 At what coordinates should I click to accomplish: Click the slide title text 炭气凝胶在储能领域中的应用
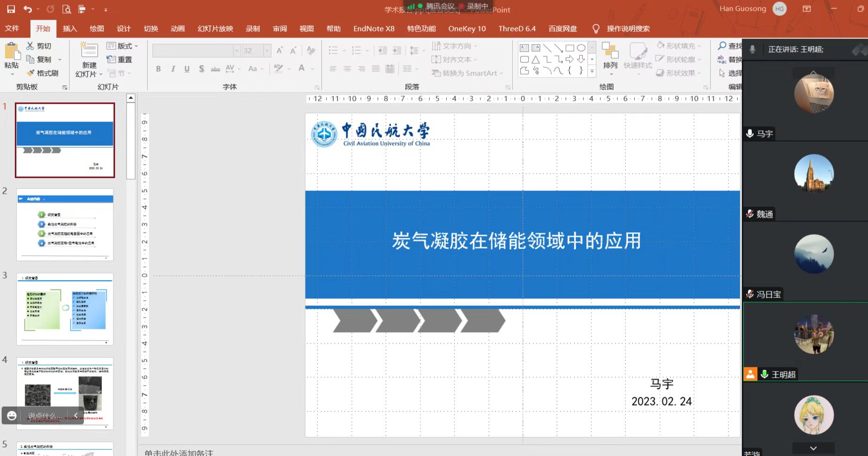516,241
